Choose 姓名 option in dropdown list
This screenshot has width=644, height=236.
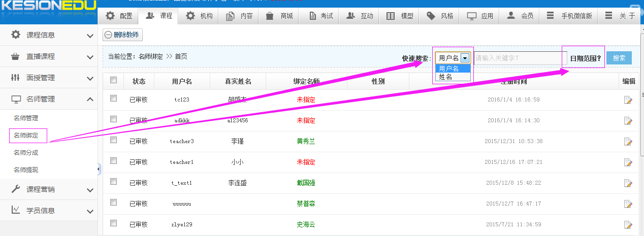coord(445,77)
